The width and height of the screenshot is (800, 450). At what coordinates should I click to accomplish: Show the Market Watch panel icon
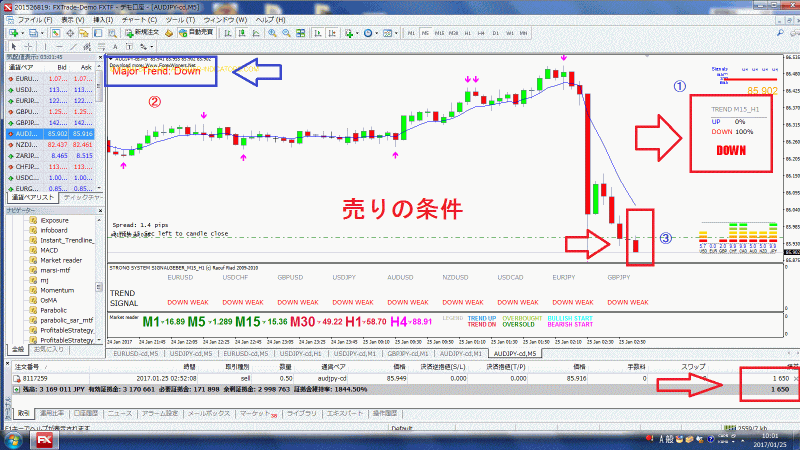pos(55,33)
